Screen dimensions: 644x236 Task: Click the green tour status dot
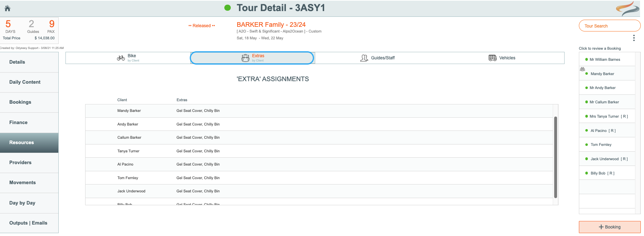[x=228, y=8]
